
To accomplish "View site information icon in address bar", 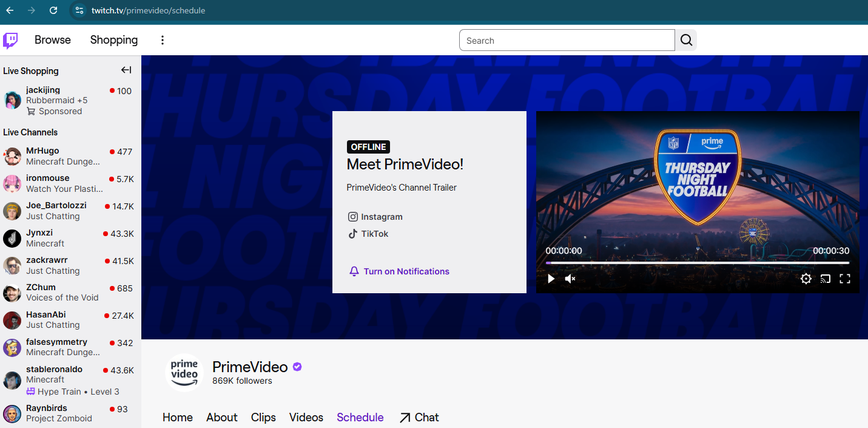I will (79, 10).
